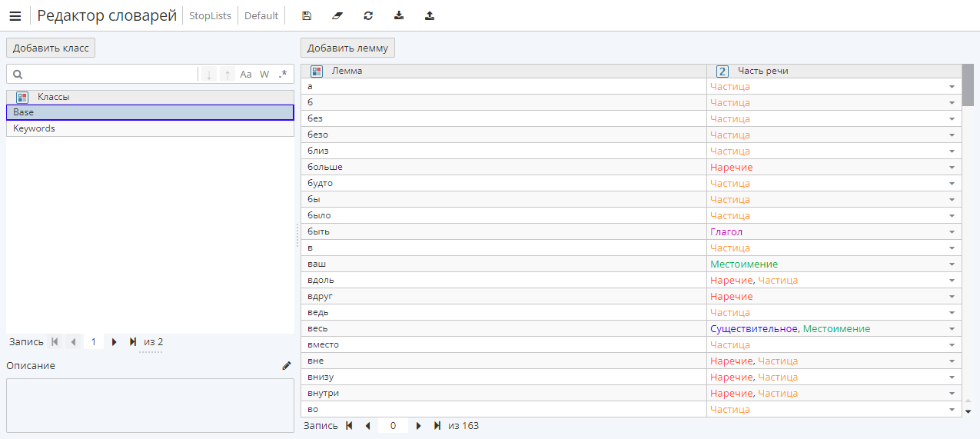Click scrollbar down arrow of lemma table
980x439 pixels.
click(x=968, y=411)
